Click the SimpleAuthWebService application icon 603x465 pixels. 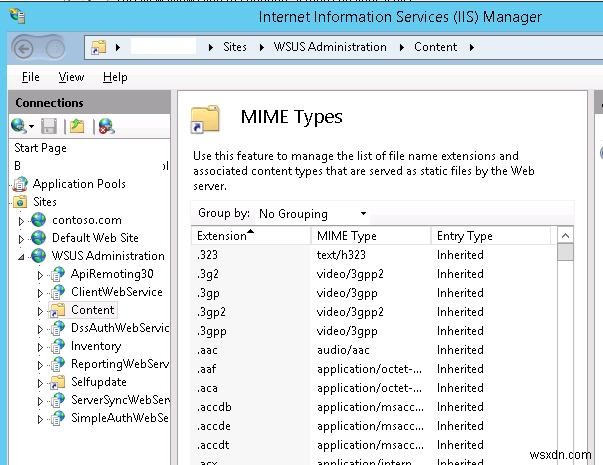coord(58,418)
